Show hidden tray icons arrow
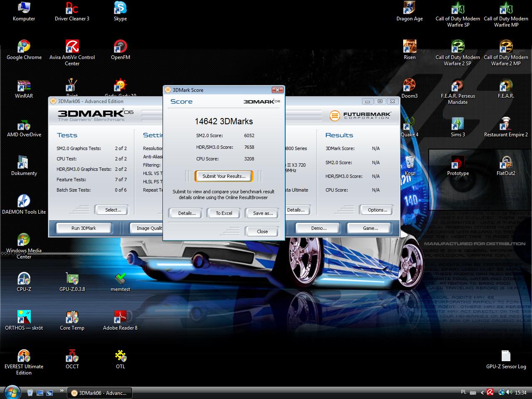The image size is (532, 399). point(482,392)
